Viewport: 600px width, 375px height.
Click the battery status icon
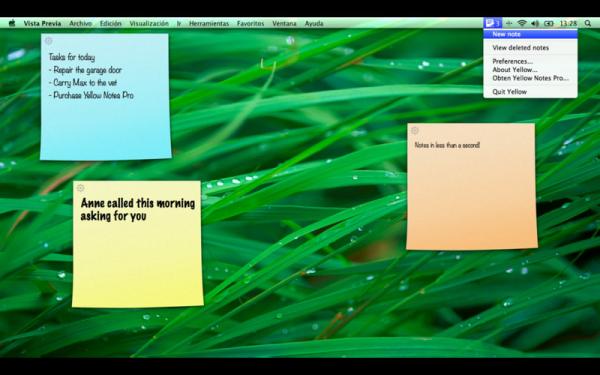549,23
